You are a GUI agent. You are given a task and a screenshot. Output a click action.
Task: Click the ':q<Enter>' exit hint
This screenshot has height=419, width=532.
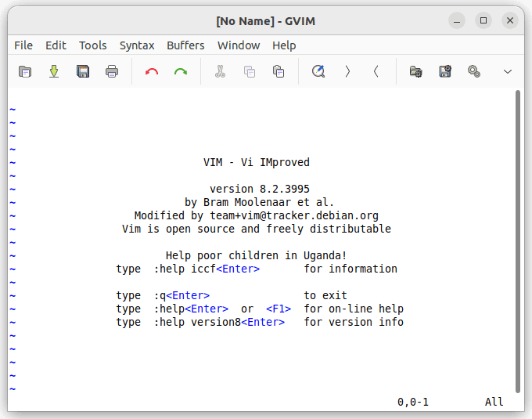click(x=182, y=295)
